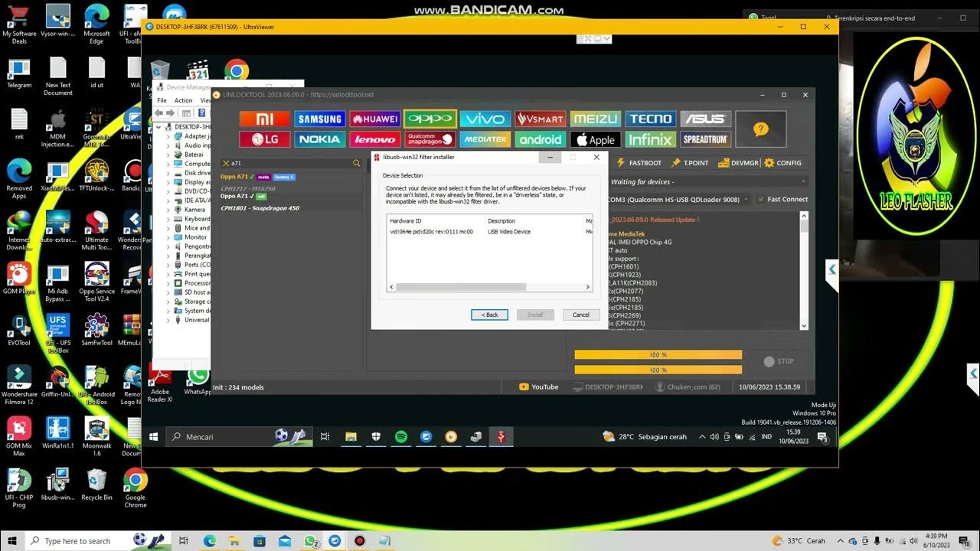Select the USB Video Device row
This screenshot has height=551, width=980.
point(489,232)
